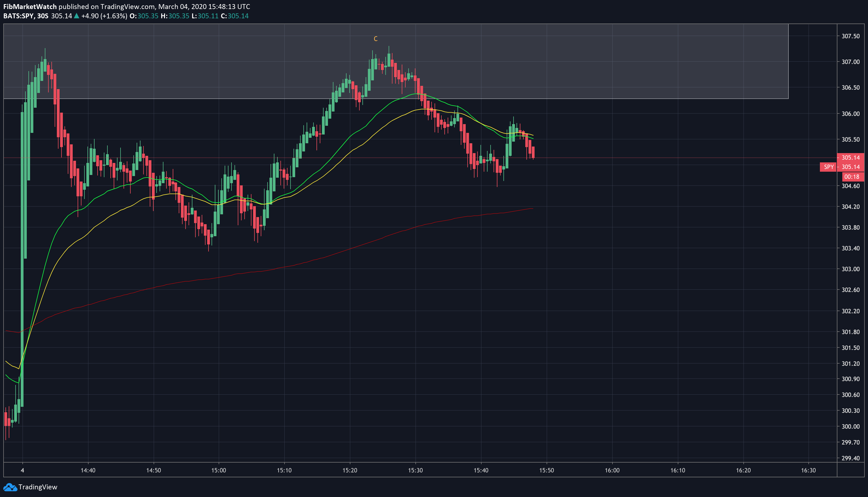Click the 15:40 time axis label
The image size is (868, 497).
click(x=481, y=470)
